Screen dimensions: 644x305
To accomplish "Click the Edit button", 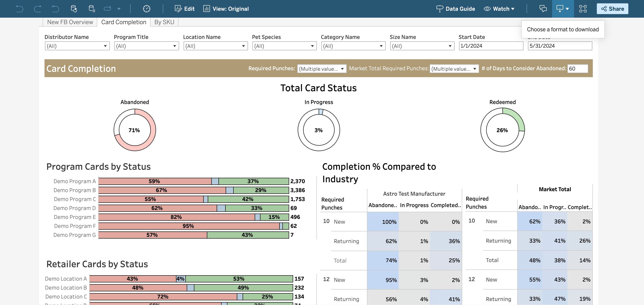I will (x=184, y=9).
